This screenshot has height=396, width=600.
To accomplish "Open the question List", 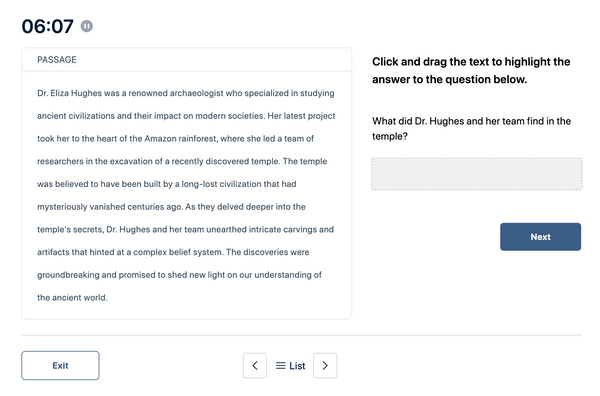I will 290,366.
